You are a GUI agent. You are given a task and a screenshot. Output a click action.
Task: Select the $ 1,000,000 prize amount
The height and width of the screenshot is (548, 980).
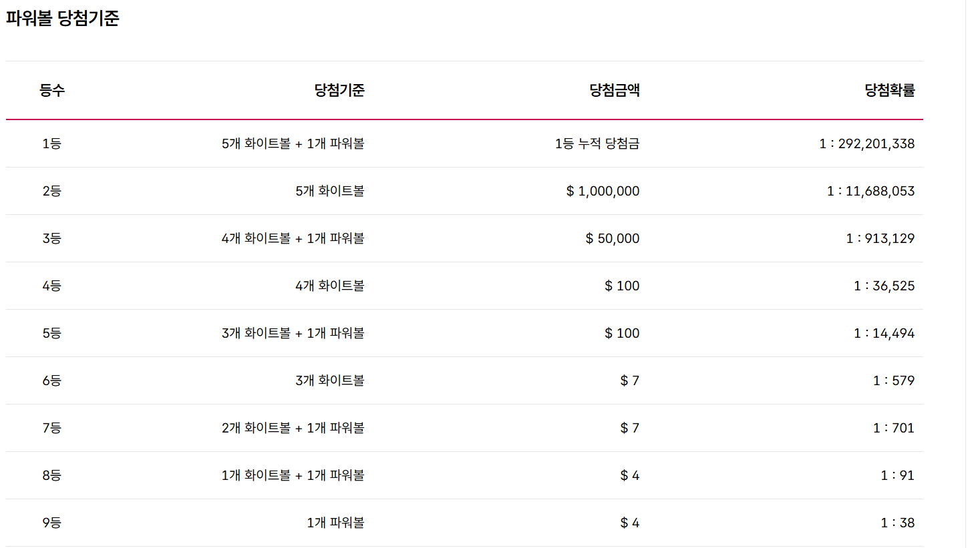click(x=603, y=191)
